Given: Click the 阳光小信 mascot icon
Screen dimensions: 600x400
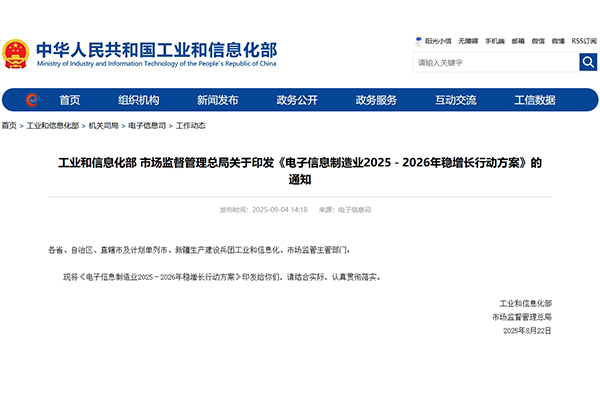Looking at the screenshot, I should pos(418,41).
